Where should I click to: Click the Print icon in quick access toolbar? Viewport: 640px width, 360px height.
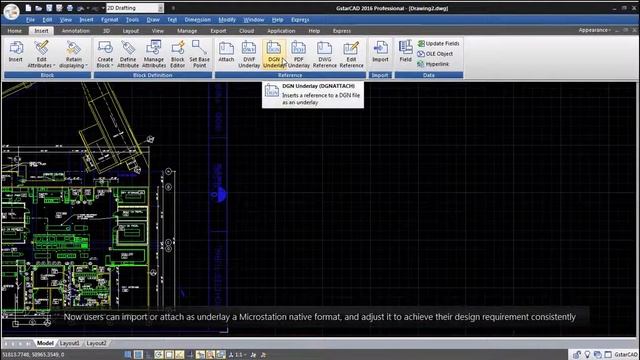point(70,8)
